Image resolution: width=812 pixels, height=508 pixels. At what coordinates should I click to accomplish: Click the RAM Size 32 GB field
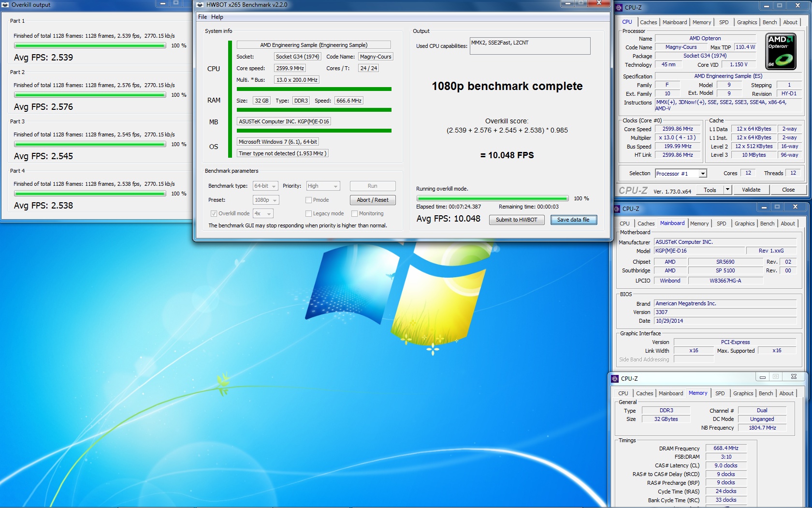click(x=261, y=101)
